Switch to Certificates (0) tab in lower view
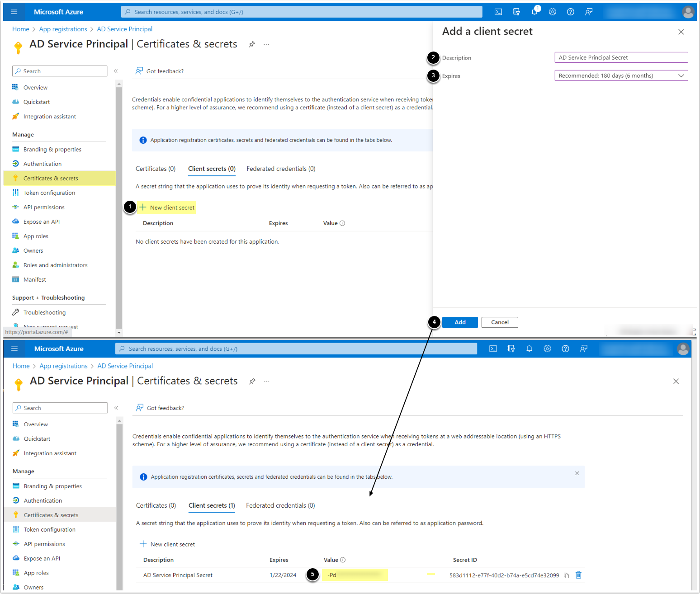This screenshot has width=700, height=594. coord(156,505)
